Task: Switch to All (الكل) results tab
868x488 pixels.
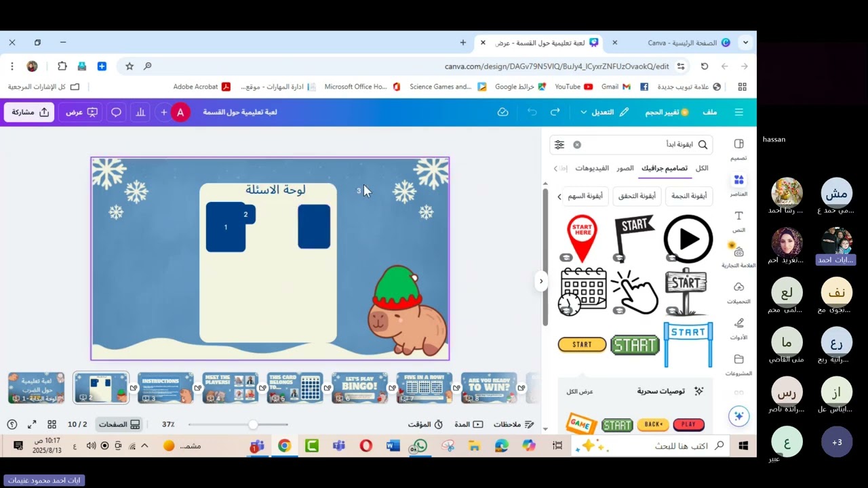Action: point(702,168)
